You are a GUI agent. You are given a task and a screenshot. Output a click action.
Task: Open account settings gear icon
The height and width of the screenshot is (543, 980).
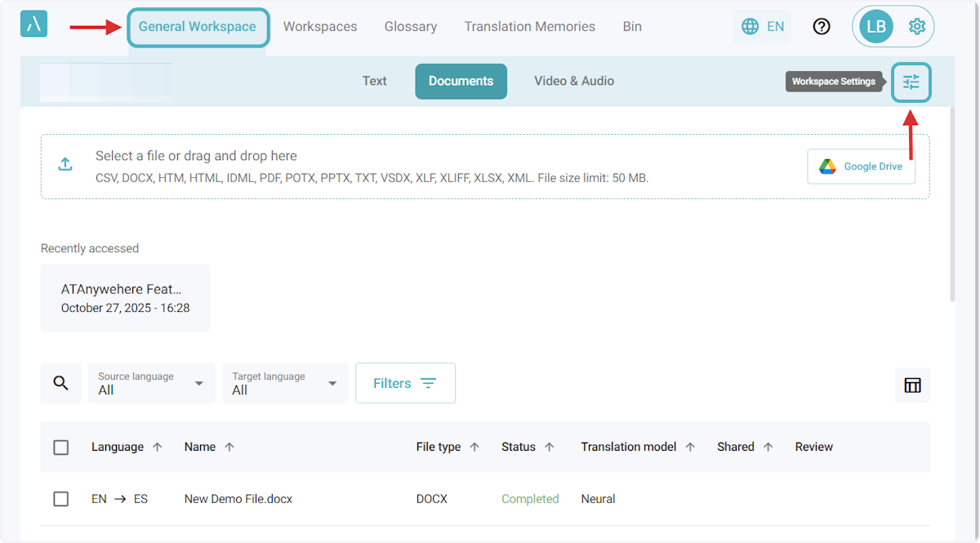[x=916, y=27]
